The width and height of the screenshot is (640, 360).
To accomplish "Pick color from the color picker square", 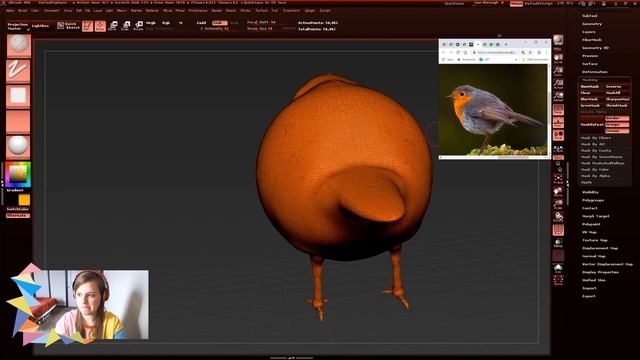I will [x=18, y=174].
